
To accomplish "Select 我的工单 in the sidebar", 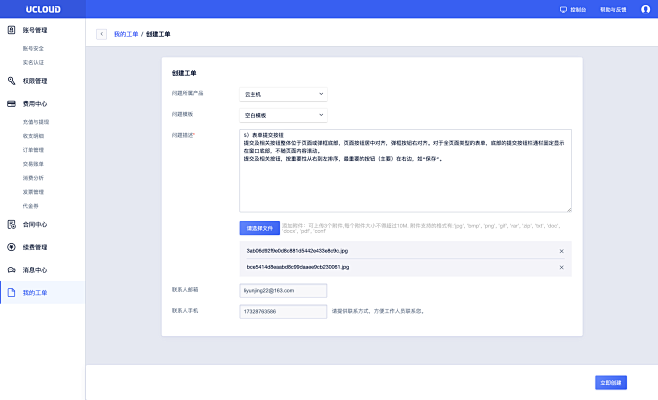I will (x=34, y=293).
